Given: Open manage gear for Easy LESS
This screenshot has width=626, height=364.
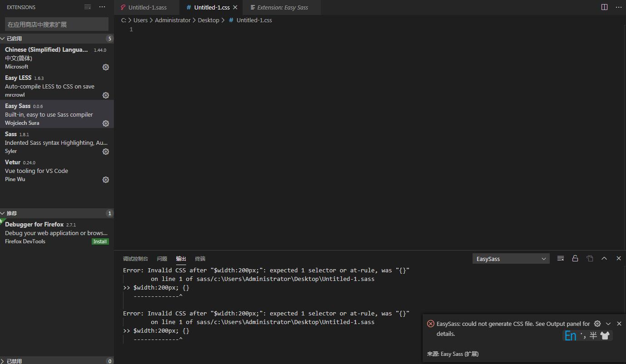Looking at the screenshot, I should pyautogui.click(x=106, y=95).
